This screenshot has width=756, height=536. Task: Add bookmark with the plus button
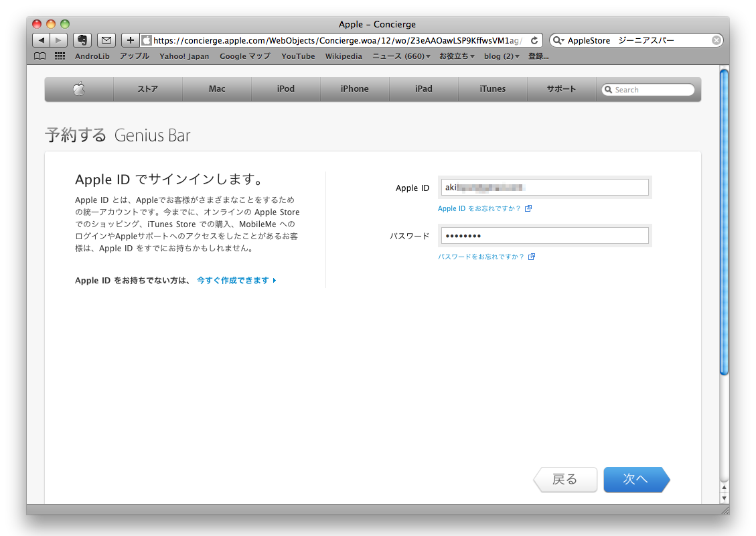click(130, 40)
